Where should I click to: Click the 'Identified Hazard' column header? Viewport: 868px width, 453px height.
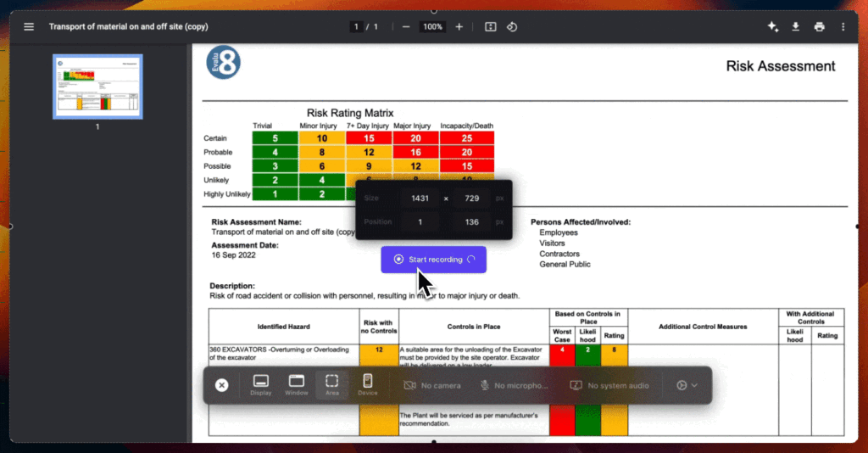point(283,327)
